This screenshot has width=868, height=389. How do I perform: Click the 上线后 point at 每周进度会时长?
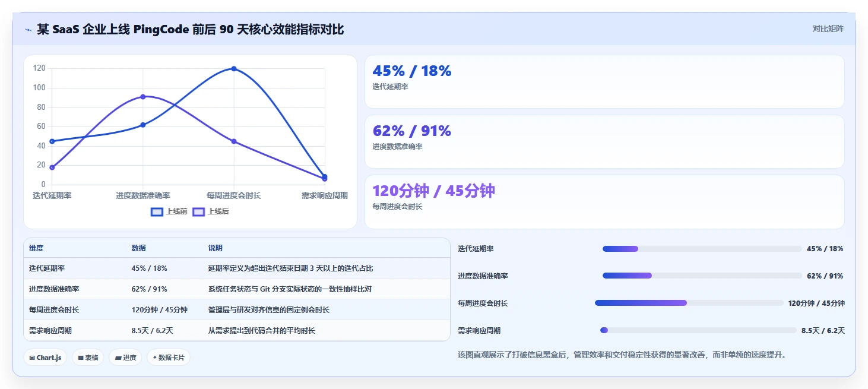234,141
